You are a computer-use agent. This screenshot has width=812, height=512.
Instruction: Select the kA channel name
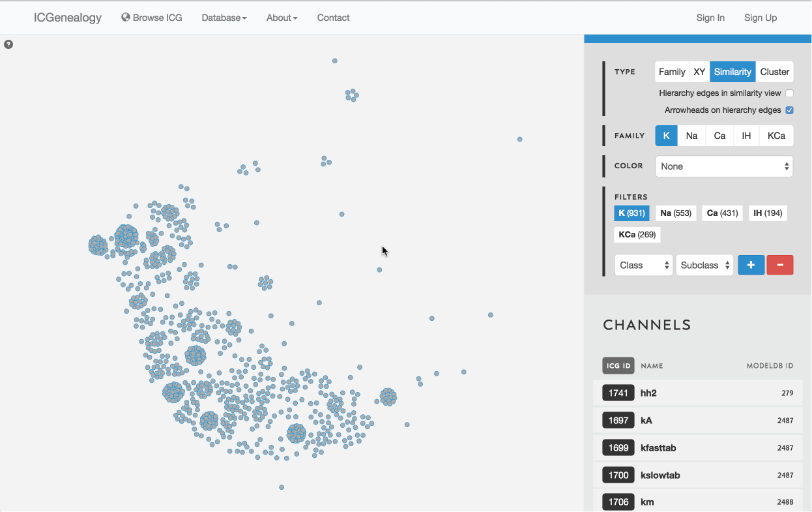pos(646,420)
